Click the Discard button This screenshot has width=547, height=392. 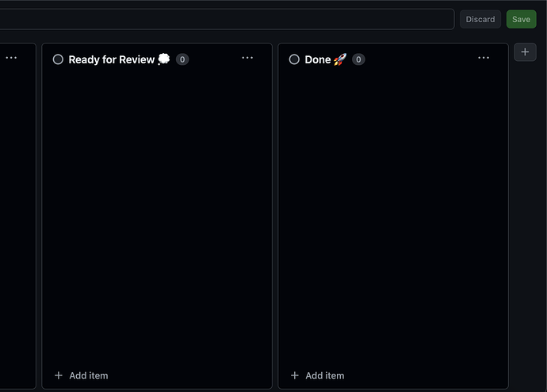(480, 19)
